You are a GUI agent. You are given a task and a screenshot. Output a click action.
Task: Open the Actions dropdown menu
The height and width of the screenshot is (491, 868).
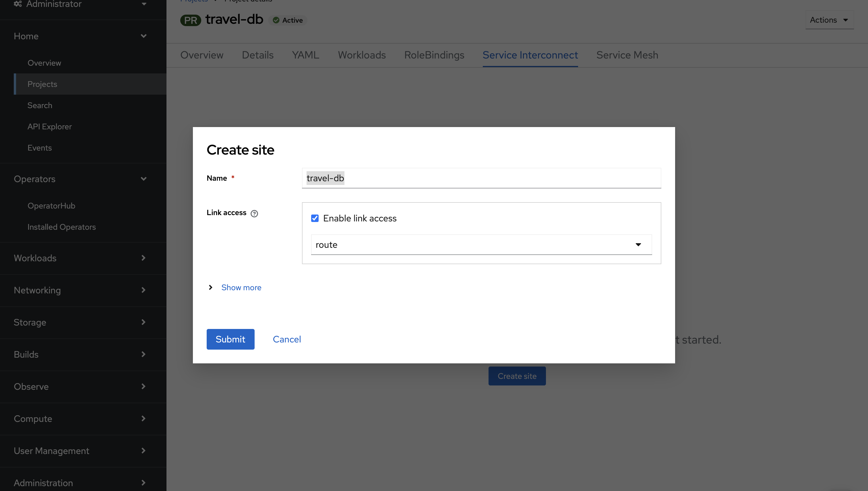pos(830,20)
